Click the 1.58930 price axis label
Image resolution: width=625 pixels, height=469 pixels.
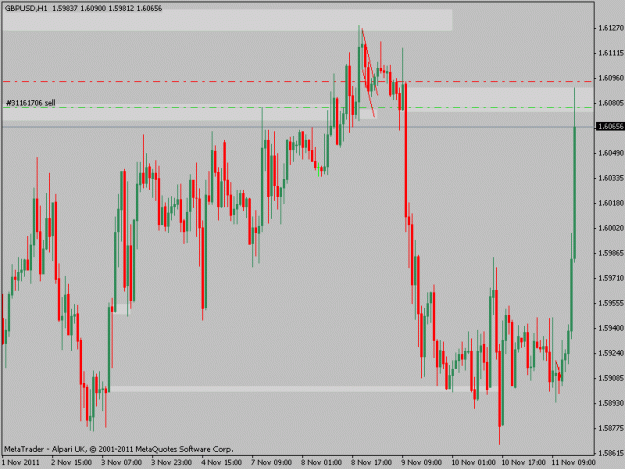pos(610,403)
